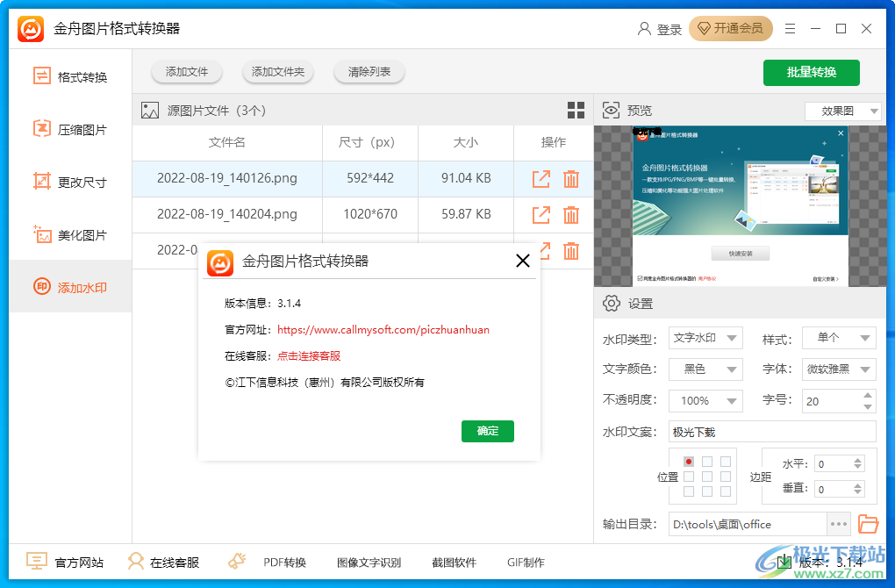Open the hamburger menu at top right

(x=789, y=28)
